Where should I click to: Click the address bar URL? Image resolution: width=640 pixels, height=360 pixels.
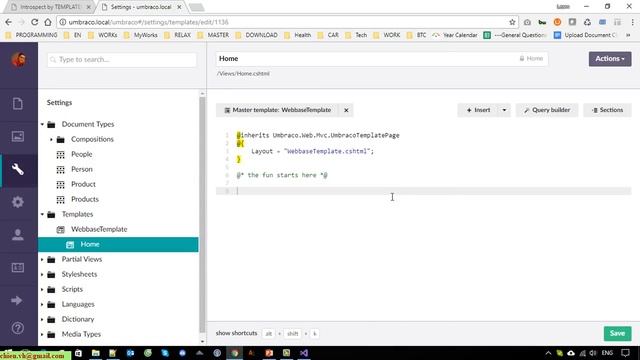(x=149, y=22)
